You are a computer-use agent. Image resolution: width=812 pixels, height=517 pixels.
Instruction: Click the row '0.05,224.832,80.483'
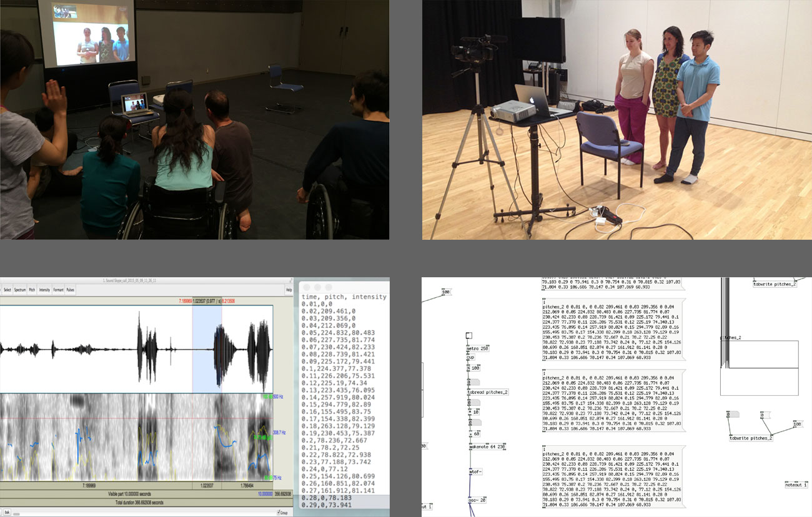coord(338,333)
